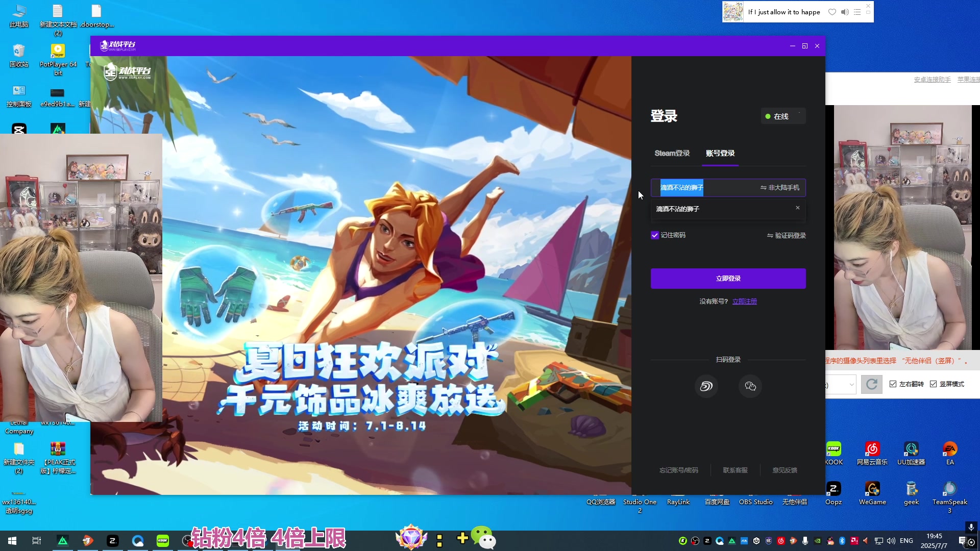Open the PEAK archive desktop file
Image resolution: width=980 pixels, height=551 pixels.
point(58,457)
